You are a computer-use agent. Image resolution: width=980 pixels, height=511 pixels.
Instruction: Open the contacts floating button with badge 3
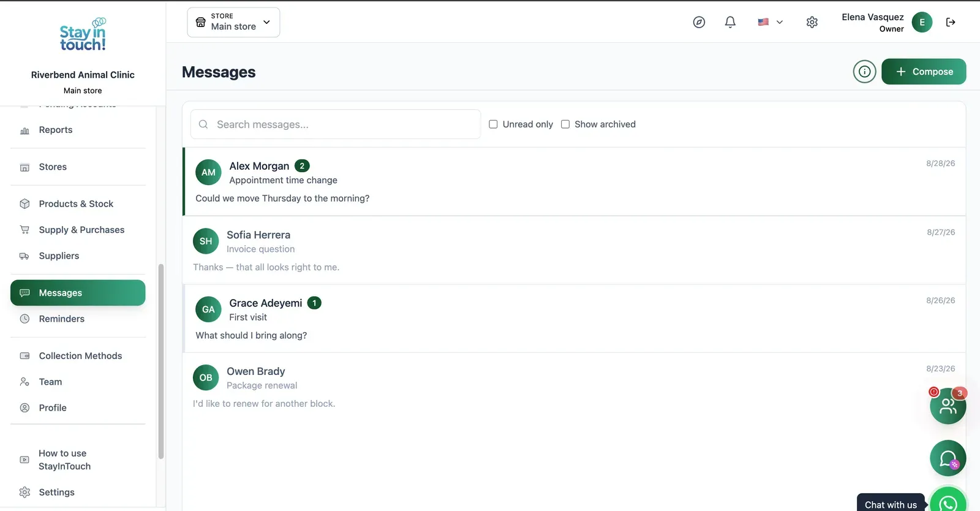(948, 406)
